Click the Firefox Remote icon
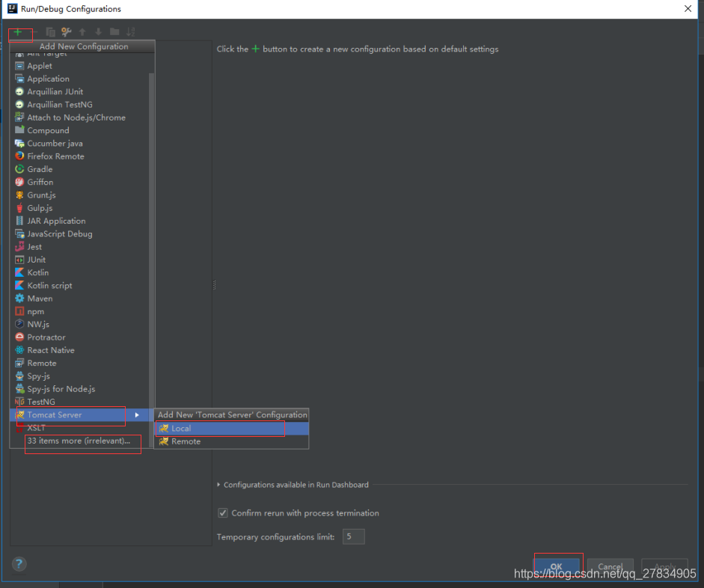The image size is (704, 588). point(19,156)
